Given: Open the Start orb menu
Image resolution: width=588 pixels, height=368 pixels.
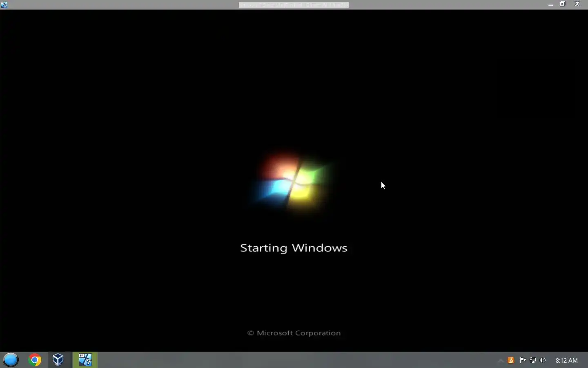Looking at the screenshot, I should (11, 360).
